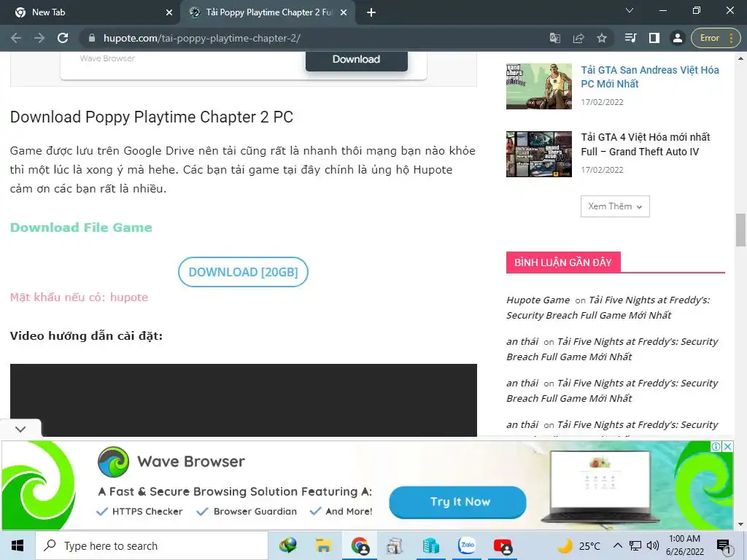Open Internet Download Manager taskbar icon
The image size is (747, 560).
[x=287, y=545]
